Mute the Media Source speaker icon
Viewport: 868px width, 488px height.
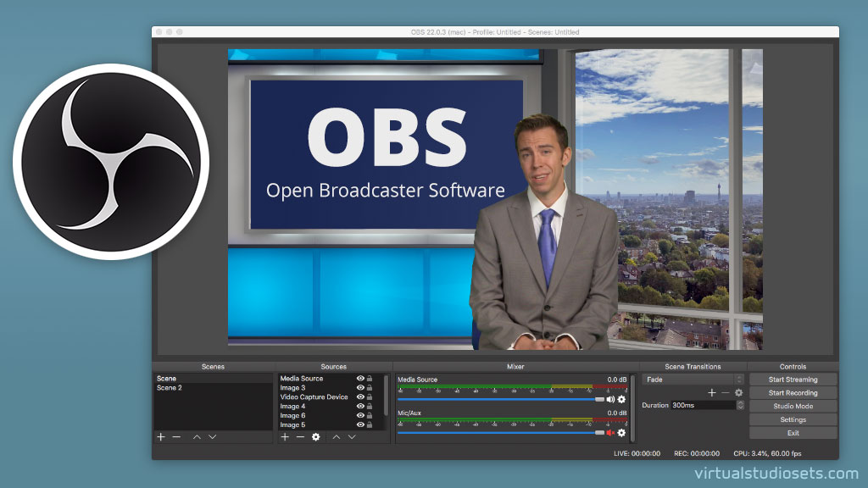coord(610,400)
